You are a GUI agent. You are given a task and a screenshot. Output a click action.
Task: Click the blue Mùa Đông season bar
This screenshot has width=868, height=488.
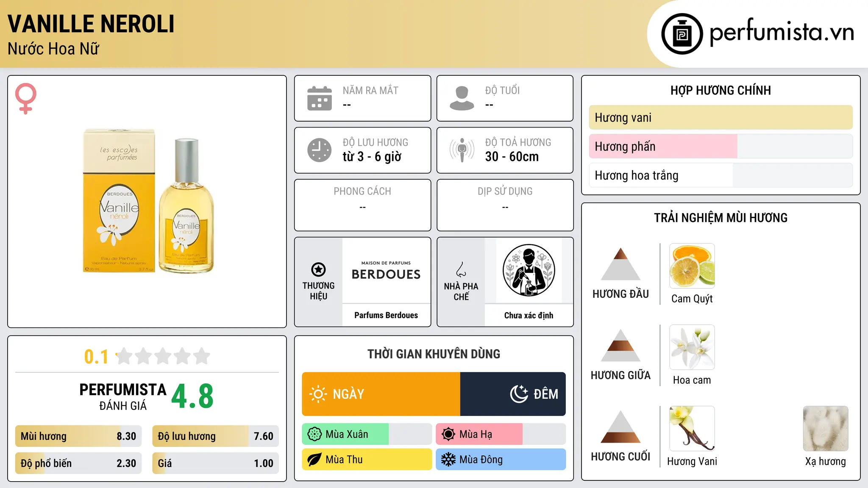(501, 460)
